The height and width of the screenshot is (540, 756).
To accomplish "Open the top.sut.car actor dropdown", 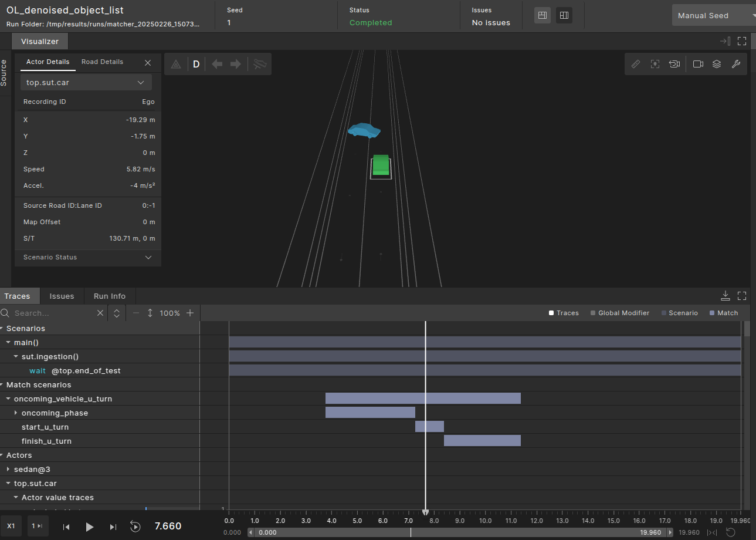I will tap(86, 83).
